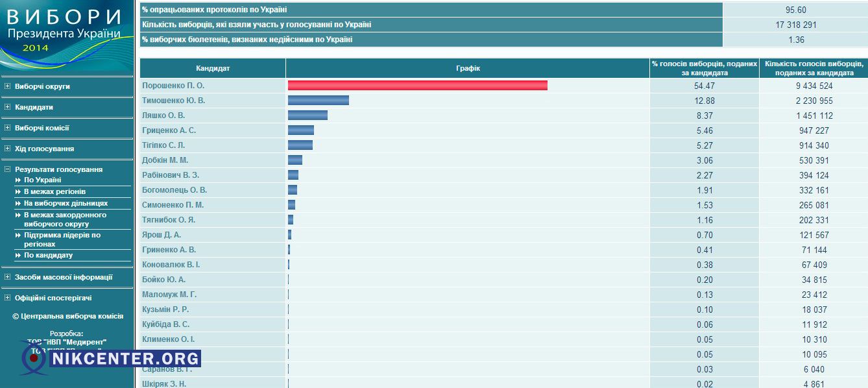868x388 pixels.
Task: Select candidate 'Ляшко О. В.' in the table
Action: pos(163,115)
